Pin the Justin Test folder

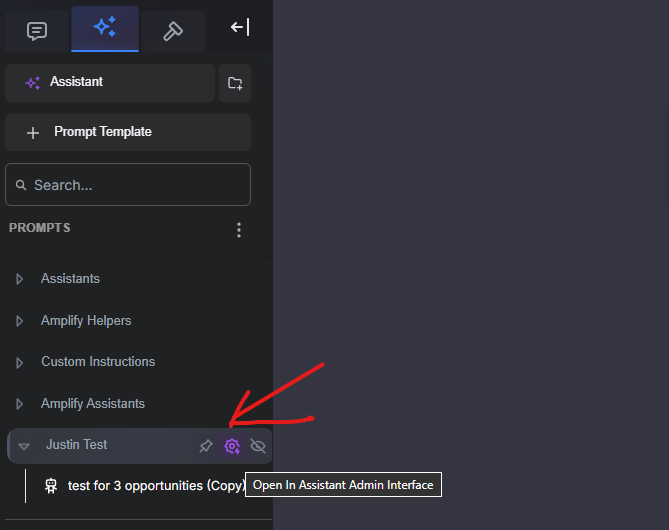(x=206, y=446)
